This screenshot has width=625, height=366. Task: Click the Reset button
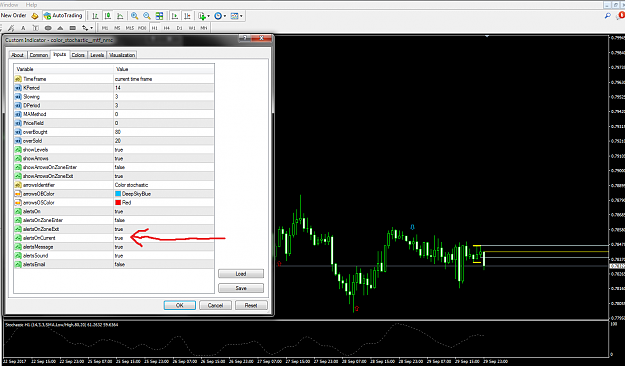tap(251, 305)
